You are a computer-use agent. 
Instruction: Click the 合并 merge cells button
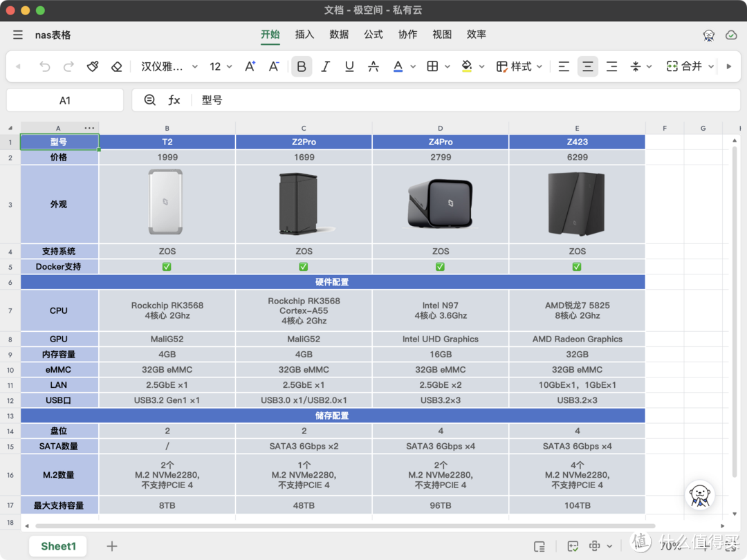[684, 66]
